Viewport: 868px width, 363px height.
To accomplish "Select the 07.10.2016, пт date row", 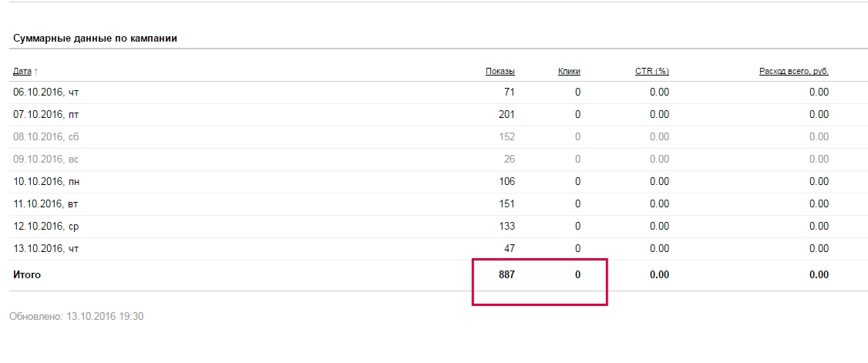I will tap(46, 115).
